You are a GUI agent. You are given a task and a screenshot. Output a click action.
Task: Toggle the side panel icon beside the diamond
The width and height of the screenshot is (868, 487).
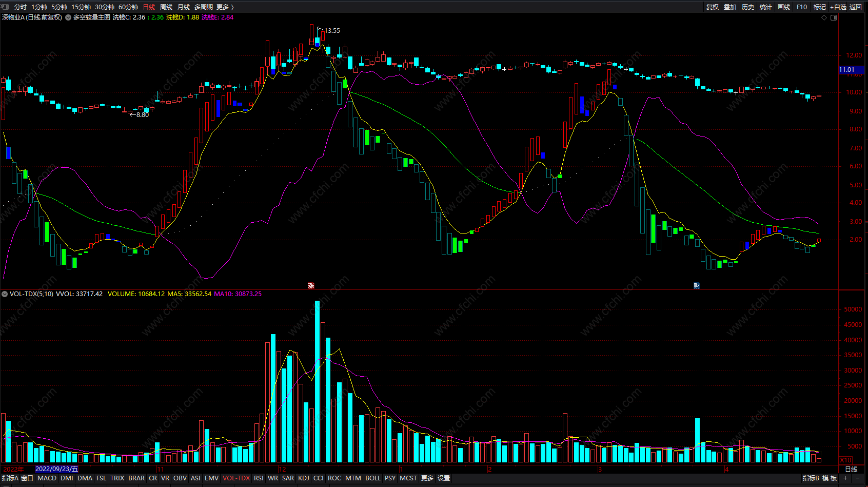click(x=834, y=17)
